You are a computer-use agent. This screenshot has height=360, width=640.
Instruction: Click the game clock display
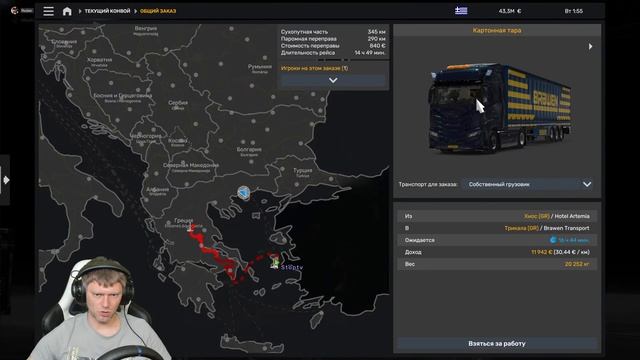573,11
